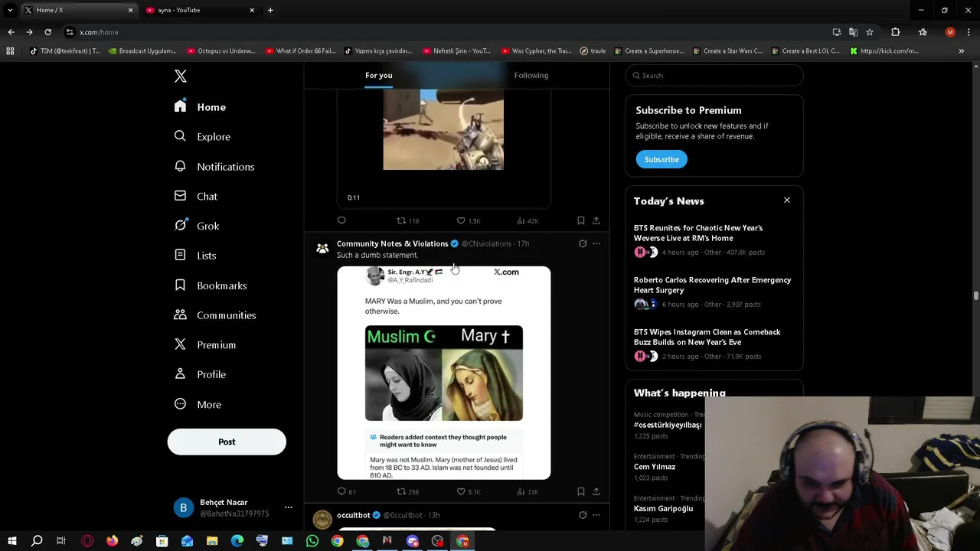Reply to the video post above
The height and width of the screenshot is (551, 980).
[341, 220]
